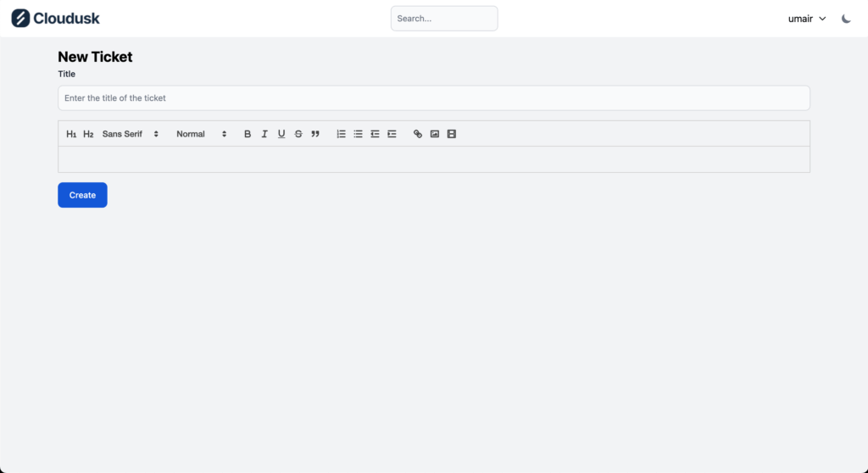Start a bulleted list
The width and height of the screenshot is (868, 473).
[358, 134]
